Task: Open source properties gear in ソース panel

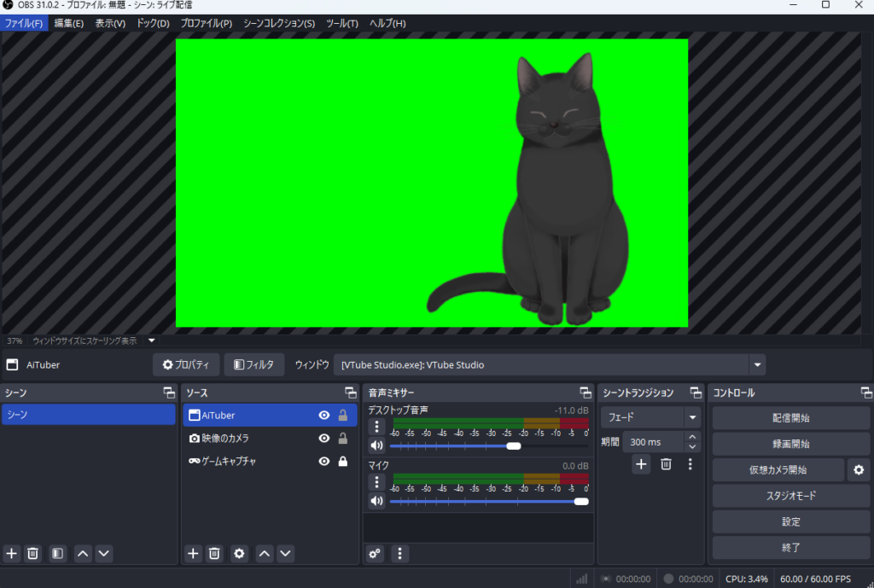Action: point(240,553)
